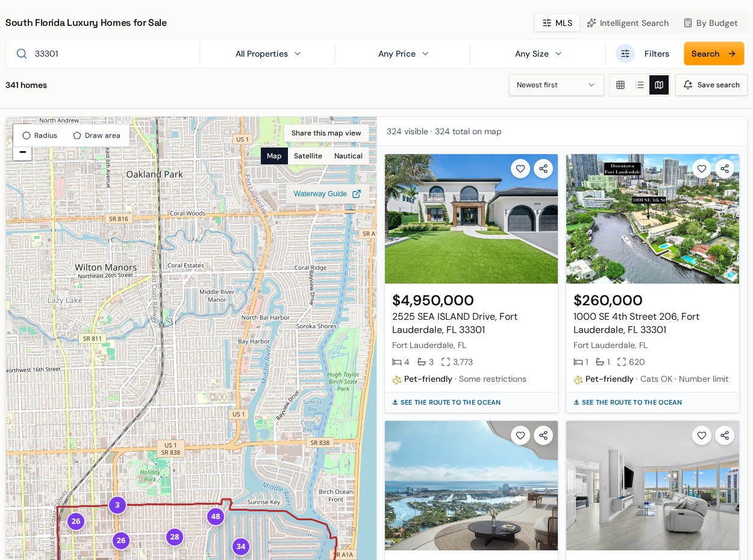
Task: Share the 2525 Sea Island Drive listing
Action: (543, 169)
